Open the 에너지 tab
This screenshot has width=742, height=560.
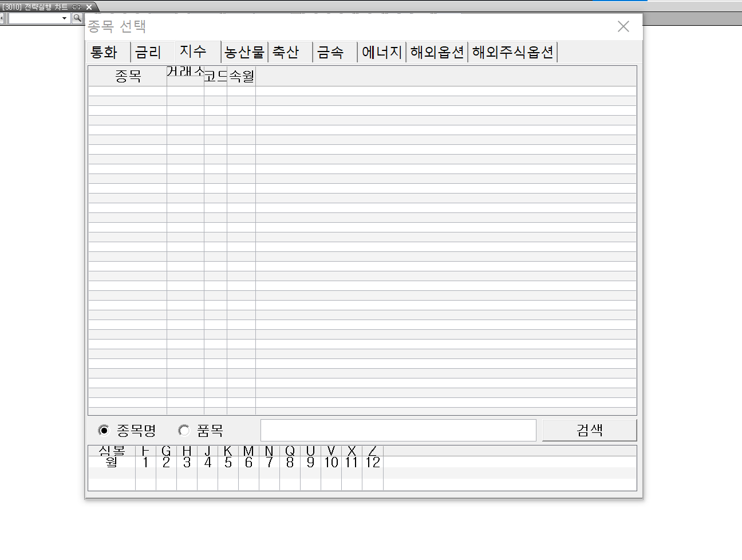pos(381,52)
